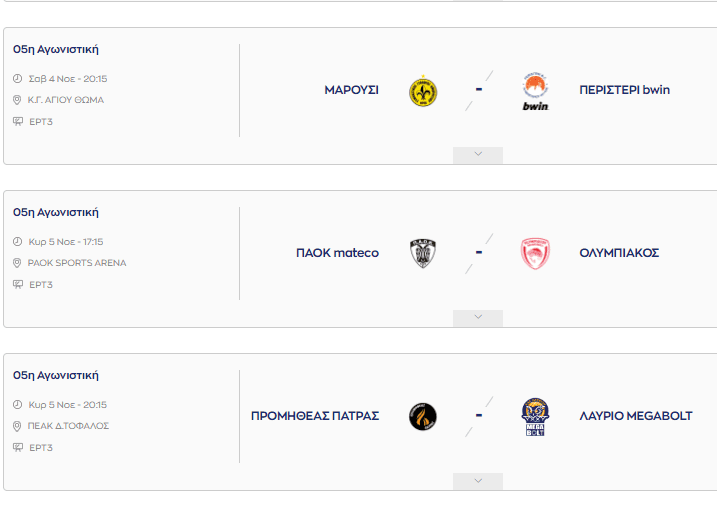This screenshot has height=513, width=717.
Task: Click the Promitheas Patras team logo
Action: coord(422,416)
